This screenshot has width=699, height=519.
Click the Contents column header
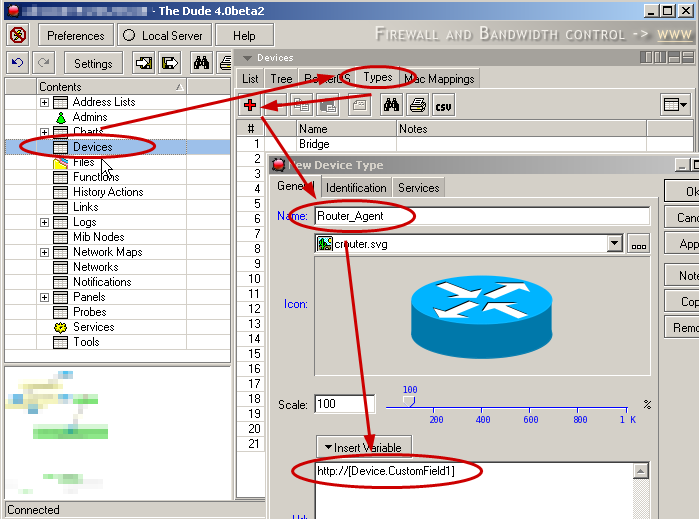click(x=111, y=86)
